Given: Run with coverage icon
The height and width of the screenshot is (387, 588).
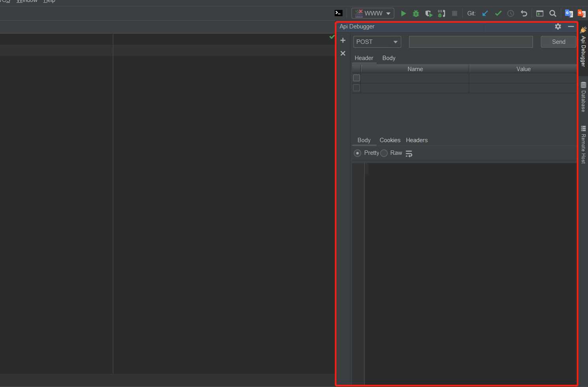Looking at the screenshot, I should click(x=429, y=13).
